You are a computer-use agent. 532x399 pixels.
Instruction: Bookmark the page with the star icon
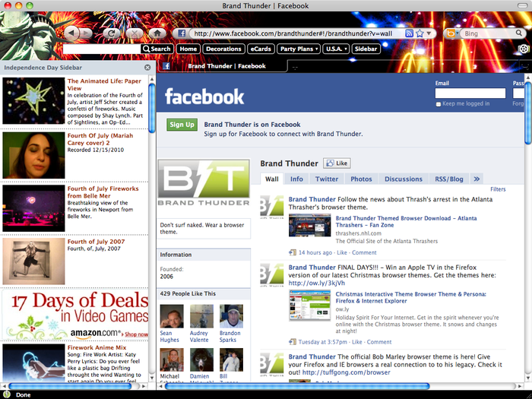[420, 33]
